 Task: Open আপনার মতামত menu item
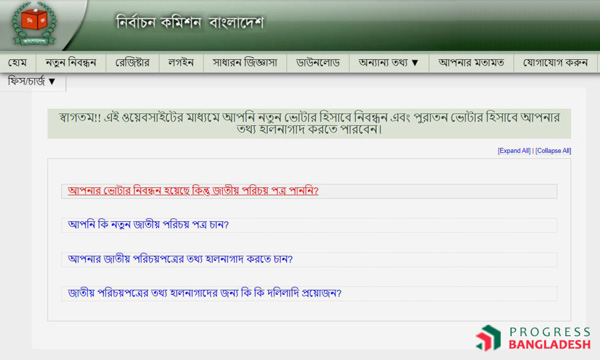pos(471,62)
